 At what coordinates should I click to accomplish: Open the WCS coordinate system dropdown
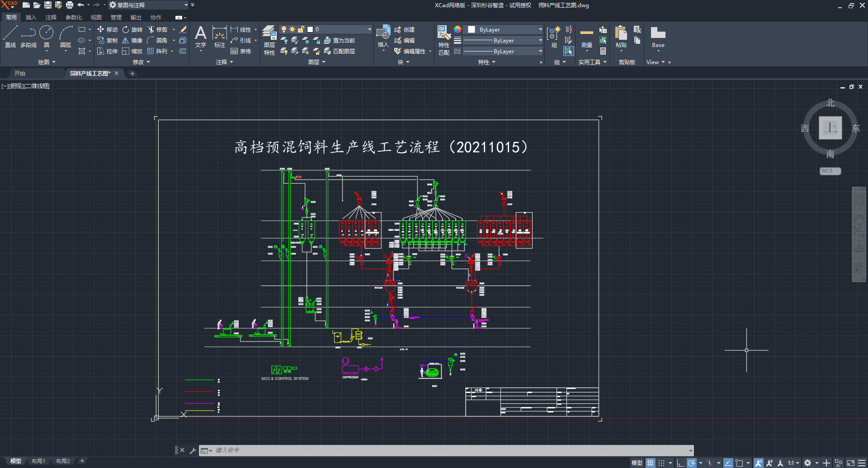[830, 171]
